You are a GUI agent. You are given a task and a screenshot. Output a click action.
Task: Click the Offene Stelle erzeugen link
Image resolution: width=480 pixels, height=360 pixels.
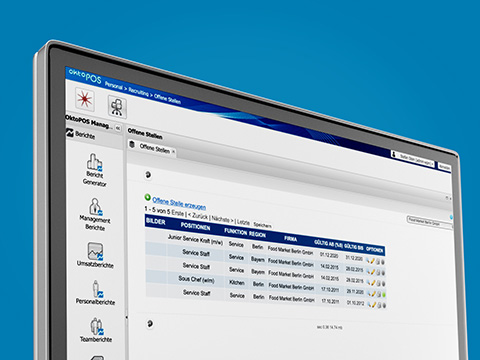pyautogui.click(x=179, y=203)
